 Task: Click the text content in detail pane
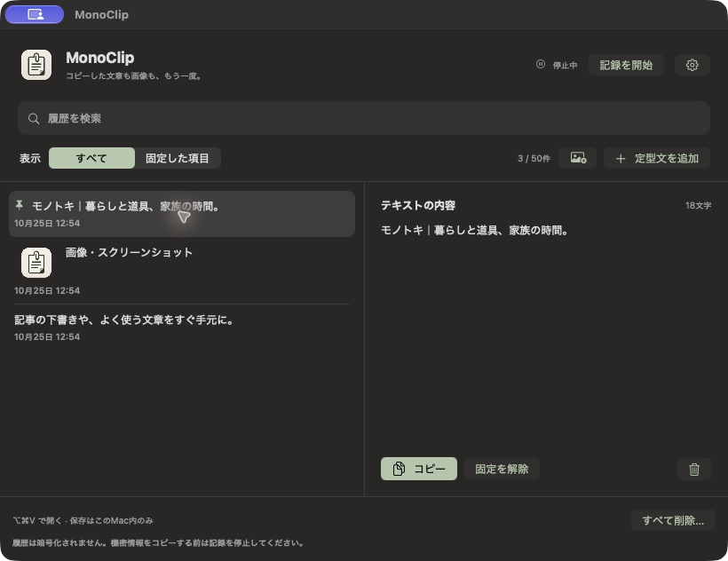click(x=474, y=230)
